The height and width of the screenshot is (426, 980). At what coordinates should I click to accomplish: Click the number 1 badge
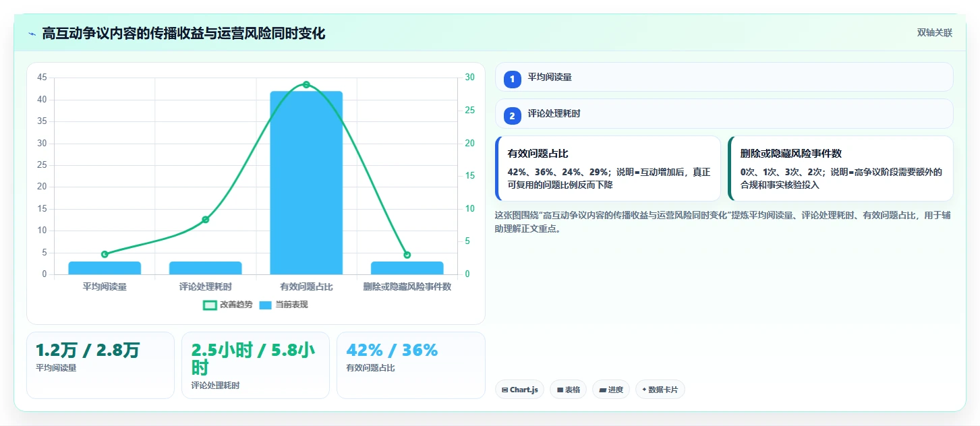[512, 79]
